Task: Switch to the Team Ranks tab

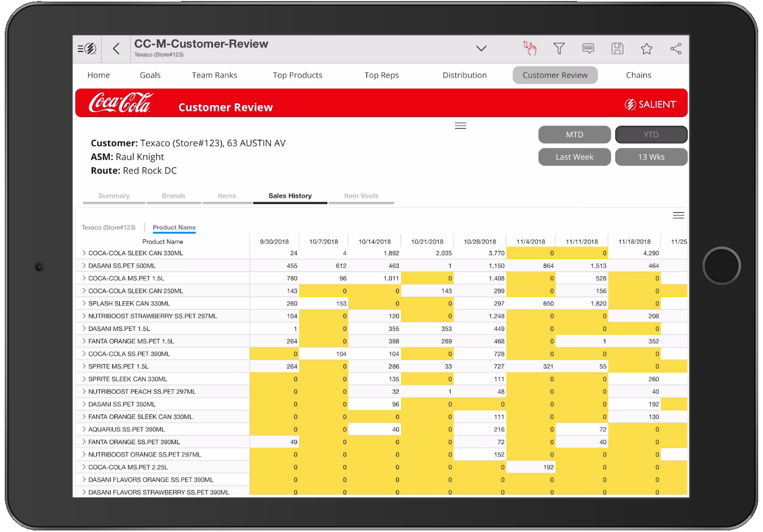Action: (214, 75)
